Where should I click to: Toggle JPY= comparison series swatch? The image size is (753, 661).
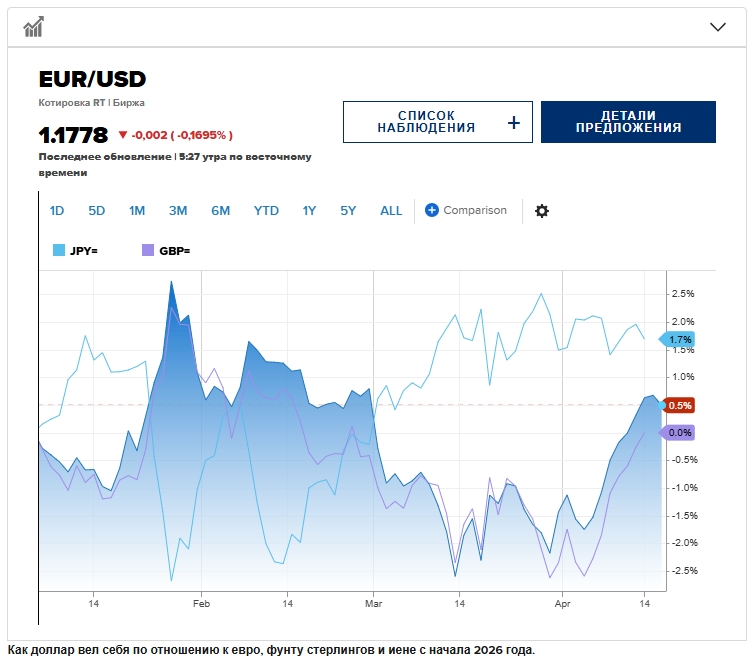(x=59, y=251)
